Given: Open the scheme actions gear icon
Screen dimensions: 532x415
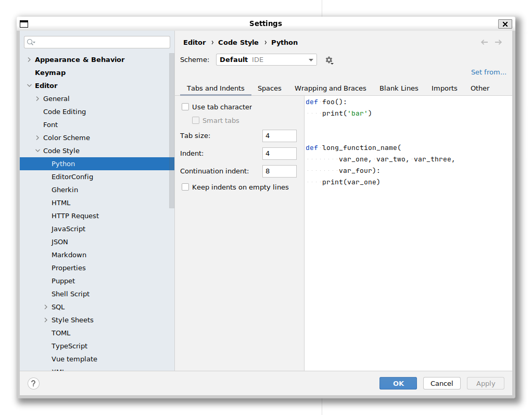Looking at the screenshot, I should coord(329,60).
